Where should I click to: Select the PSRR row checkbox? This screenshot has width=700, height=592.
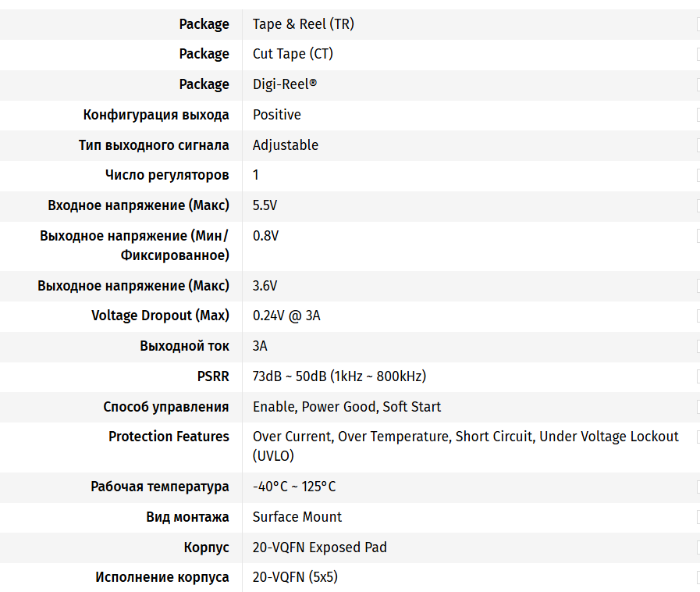[698, 376]
